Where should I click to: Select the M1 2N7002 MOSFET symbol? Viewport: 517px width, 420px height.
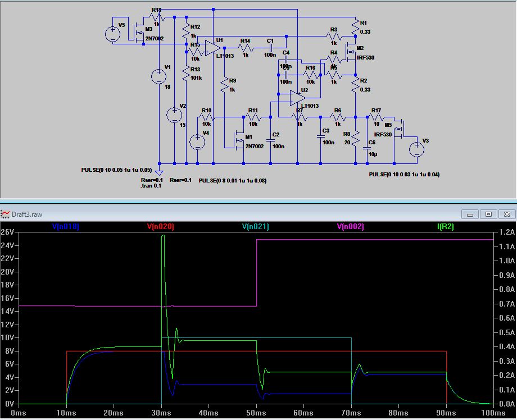[x=240, y=140]
